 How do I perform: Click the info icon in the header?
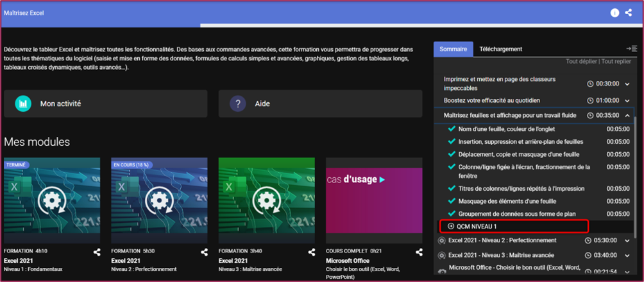click(x=614, y=13)
